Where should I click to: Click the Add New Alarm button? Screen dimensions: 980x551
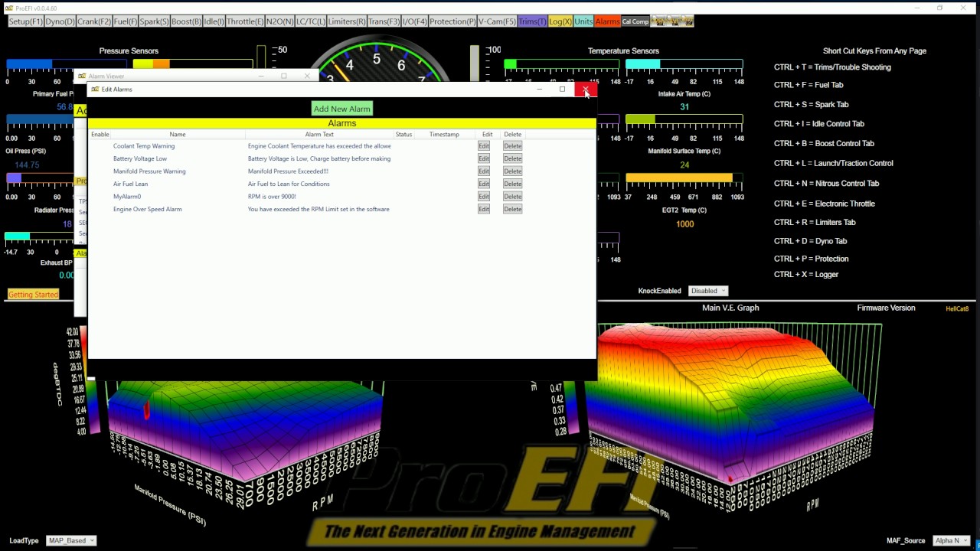[x=341, y=109]
